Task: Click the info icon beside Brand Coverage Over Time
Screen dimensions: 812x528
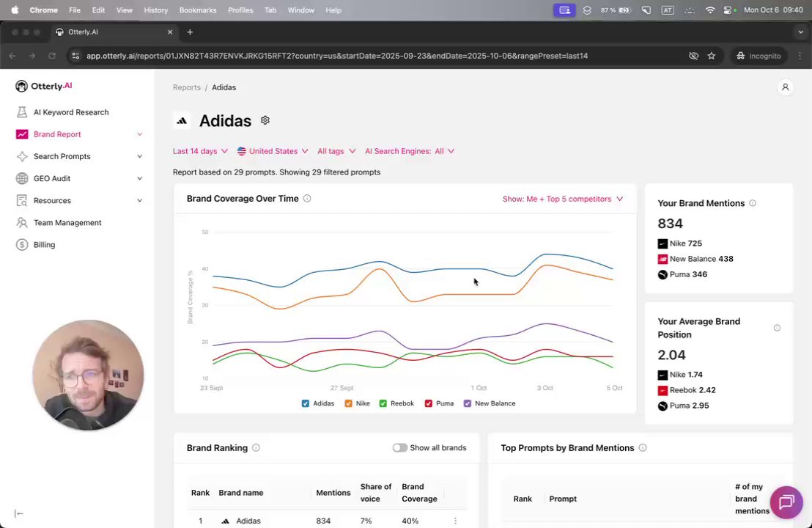Action: (x=307, y=199)
